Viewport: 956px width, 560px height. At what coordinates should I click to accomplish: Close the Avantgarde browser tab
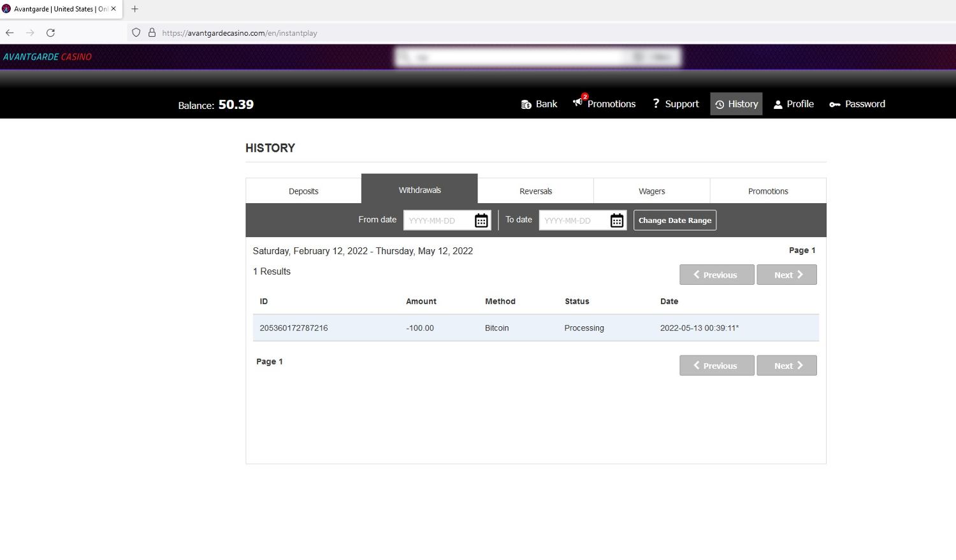pyautogui.click(x=113, y=9)
